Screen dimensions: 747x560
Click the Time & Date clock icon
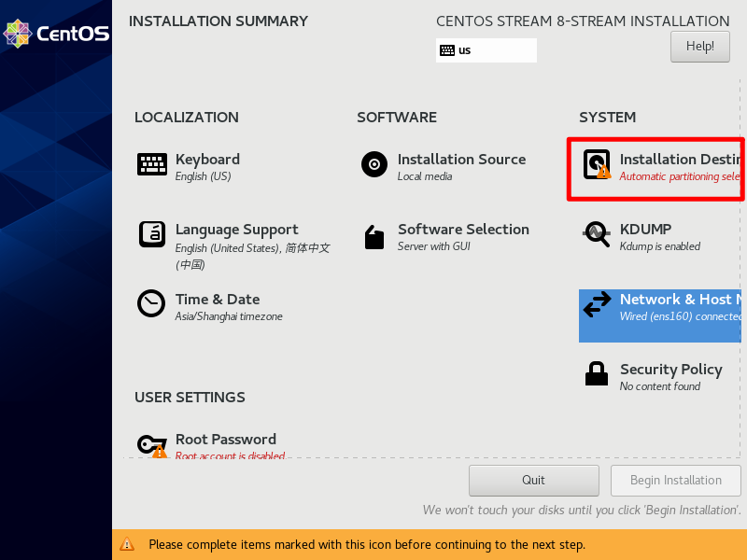(151, 303)
